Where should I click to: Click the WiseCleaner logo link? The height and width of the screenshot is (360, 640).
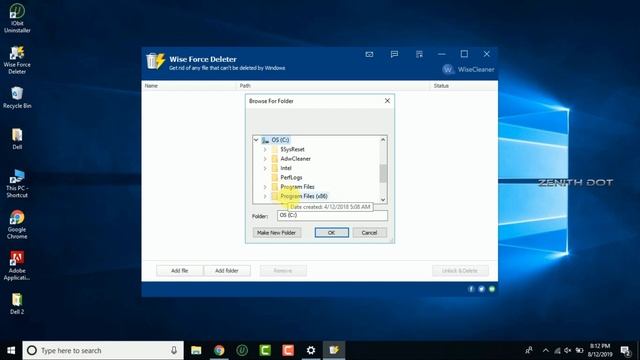(468, 69)
